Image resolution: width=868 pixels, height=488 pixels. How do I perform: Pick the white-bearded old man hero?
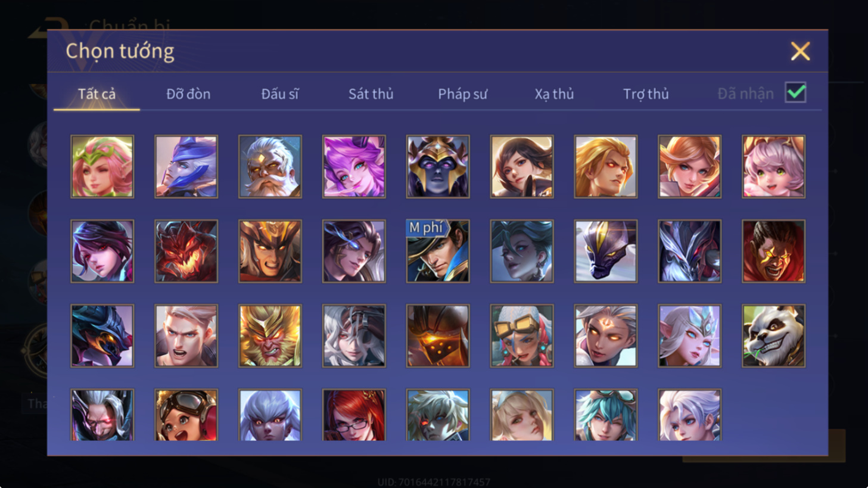tap(270, 166)
